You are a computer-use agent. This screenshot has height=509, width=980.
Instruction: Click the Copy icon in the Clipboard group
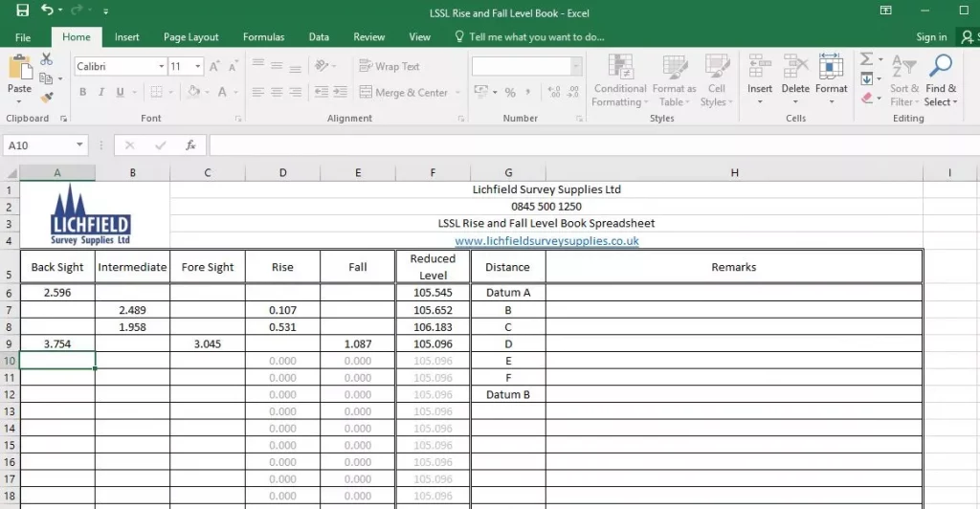click(46, 78)
